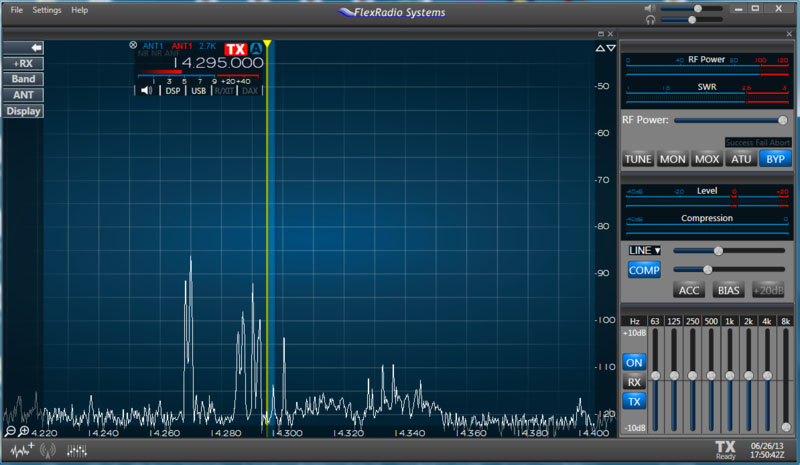
Task: Toggle the equalizer ON button
Action: pyautogui.click(x=634, y=362)
